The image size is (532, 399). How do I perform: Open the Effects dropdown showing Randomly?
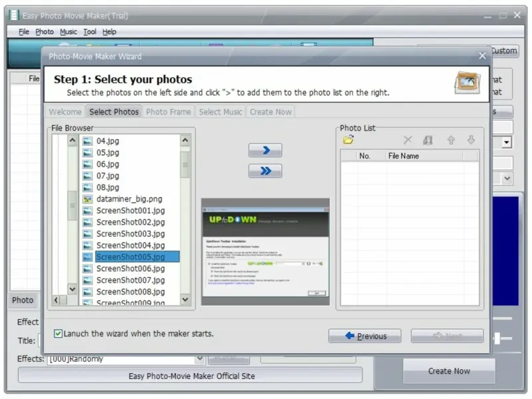200,358
